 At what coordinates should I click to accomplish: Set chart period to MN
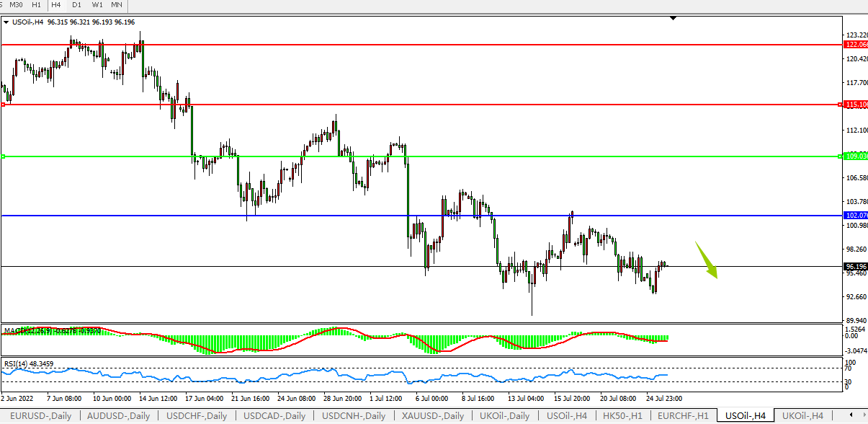click(x=116, y=5)
